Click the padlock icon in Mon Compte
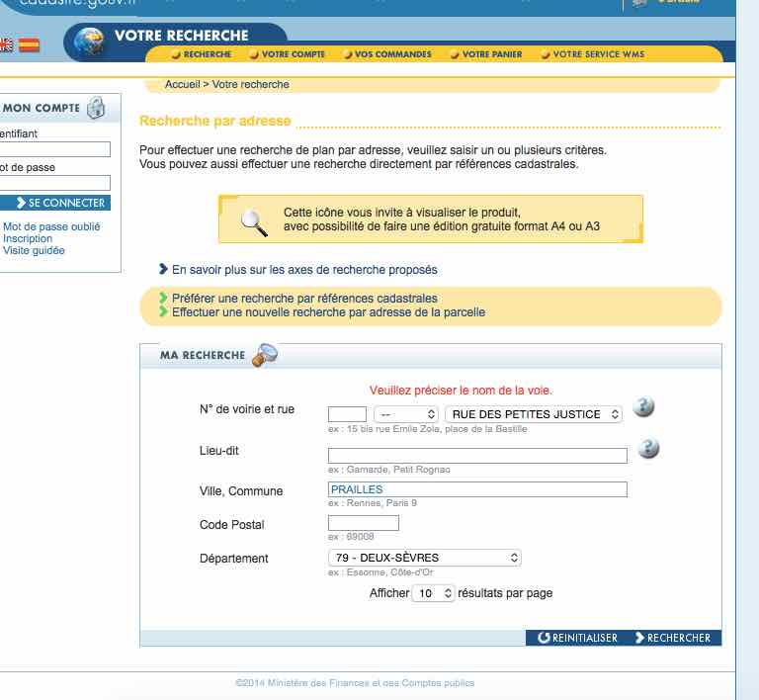Screen dimensions: 759x700 (x=96, y=108)
